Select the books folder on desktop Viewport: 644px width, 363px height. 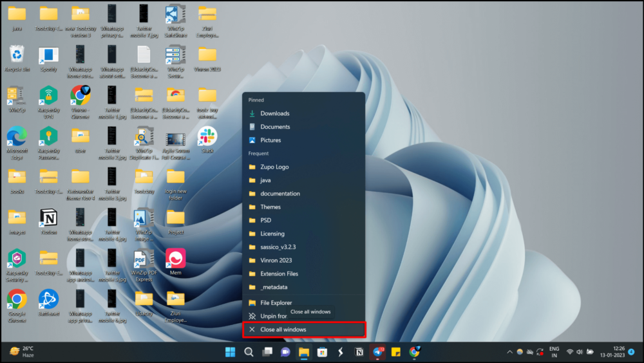(x=17, y=181)
